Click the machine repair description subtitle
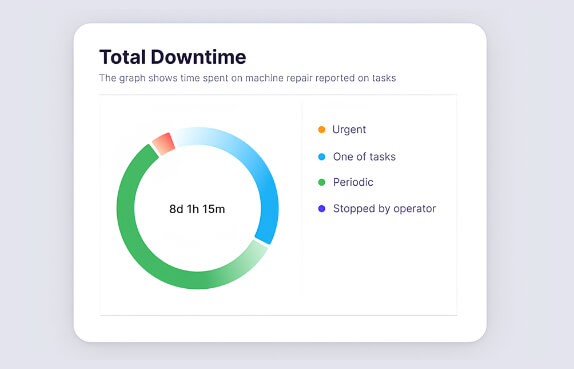The image size is (574, 369). click(x=247, y=78)
